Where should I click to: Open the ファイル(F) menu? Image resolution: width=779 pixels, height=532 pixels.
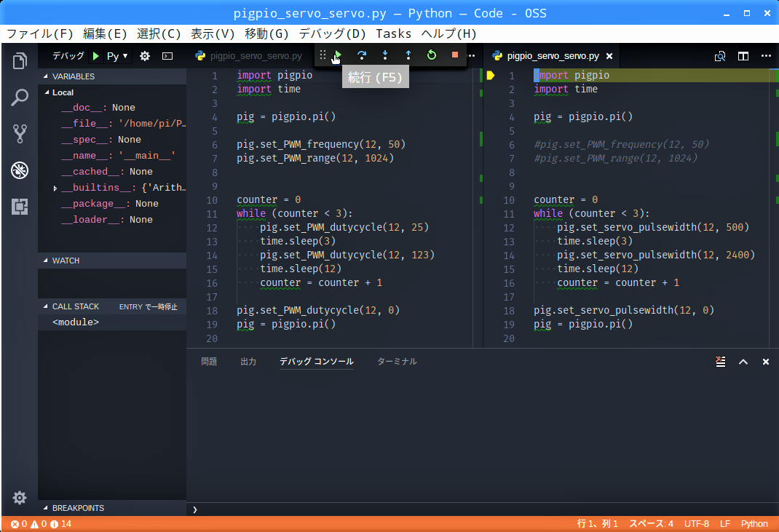(40, 33)
